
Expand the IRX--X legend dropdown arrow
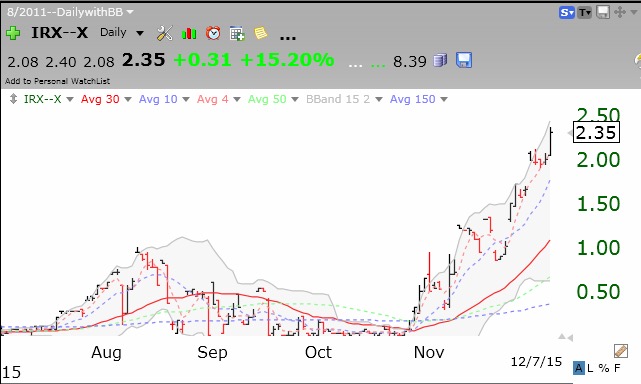coord(70,99)
